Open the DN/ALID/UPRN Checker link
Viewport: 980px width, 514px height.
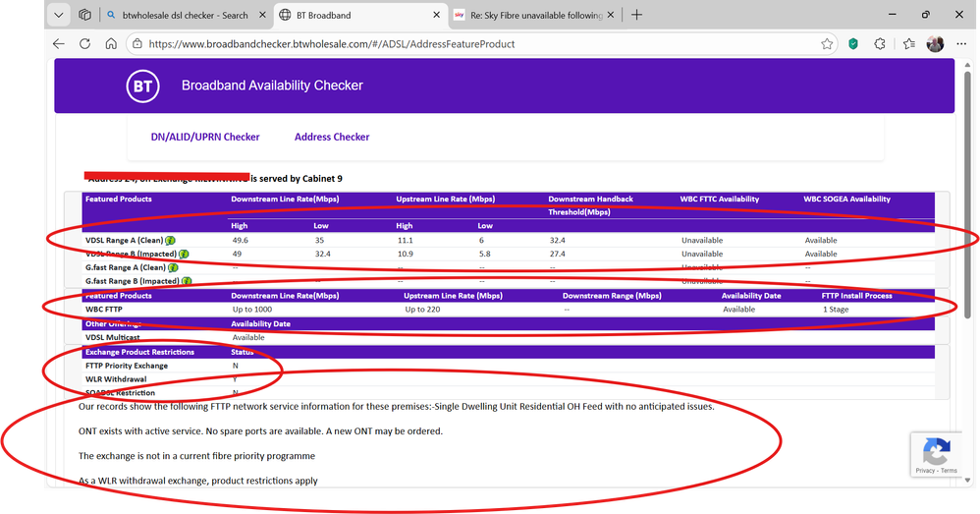(205, 137)
